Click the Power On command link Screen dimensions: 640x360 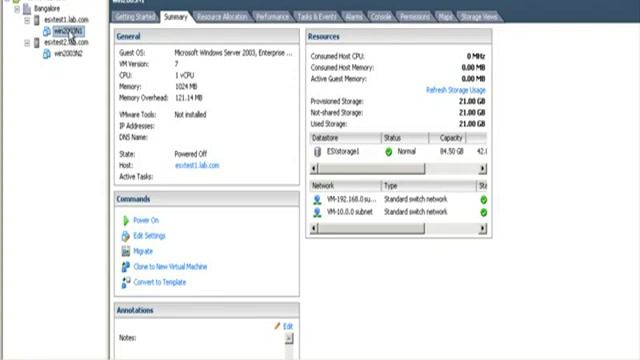[x=146, y=220]
